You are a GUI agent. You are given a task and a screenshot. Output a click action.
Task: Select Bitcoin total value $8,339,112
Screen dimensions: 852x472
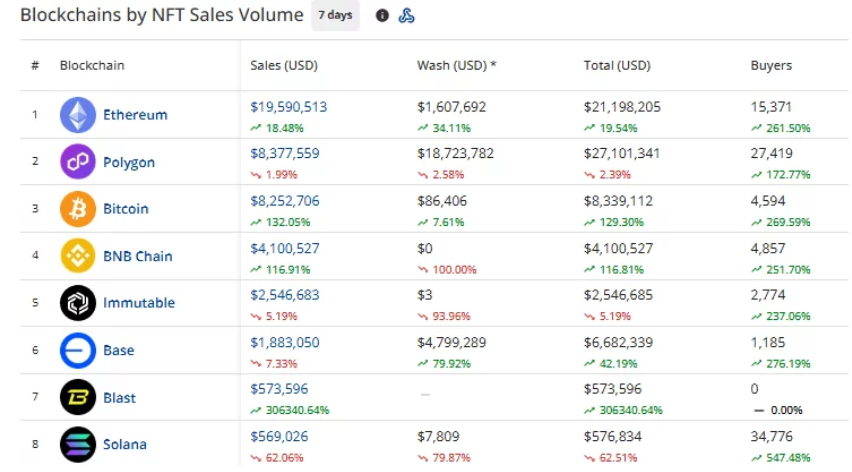pos(618,200)
